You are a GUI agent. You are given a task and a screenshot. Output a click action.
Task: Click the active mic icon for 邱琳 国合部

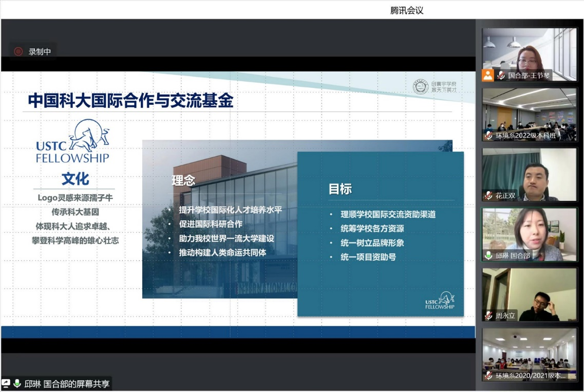tap(488, 256)
